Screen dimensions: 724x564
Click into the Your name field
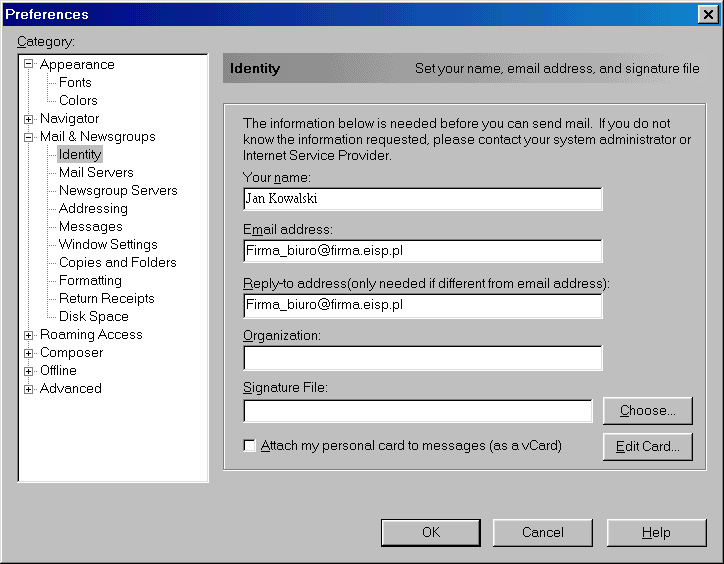(x=422, y=199)
